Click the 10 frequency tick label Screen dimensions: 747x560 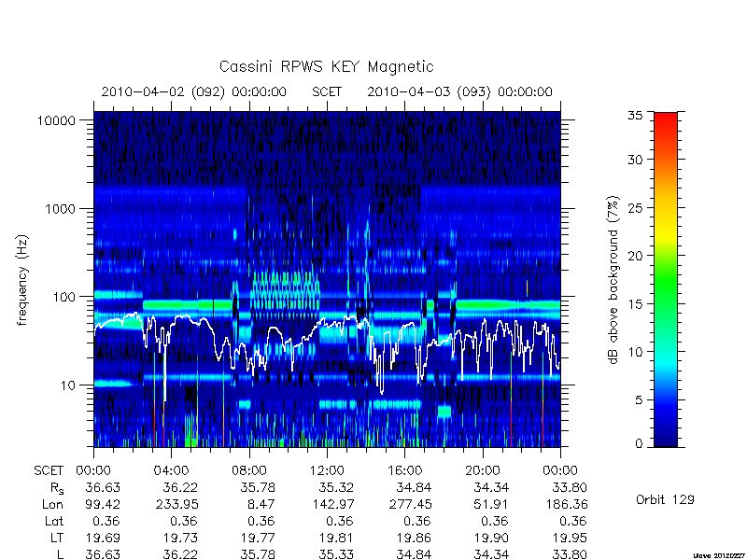tap(68, 385)
